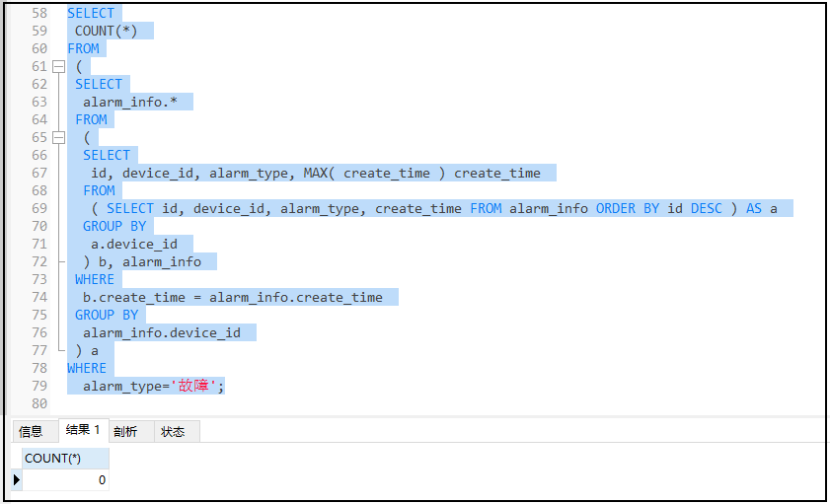Collapse the code fold at line 61
Image resolution: width=830 pixels, height=504 pixels.
coord(58,66)
